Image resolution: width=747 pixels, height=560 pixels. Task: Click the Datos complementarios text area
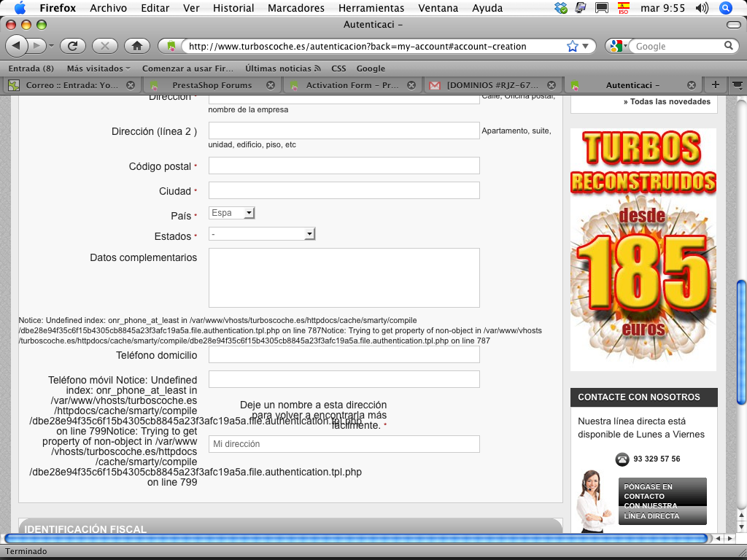click(344, 278)
